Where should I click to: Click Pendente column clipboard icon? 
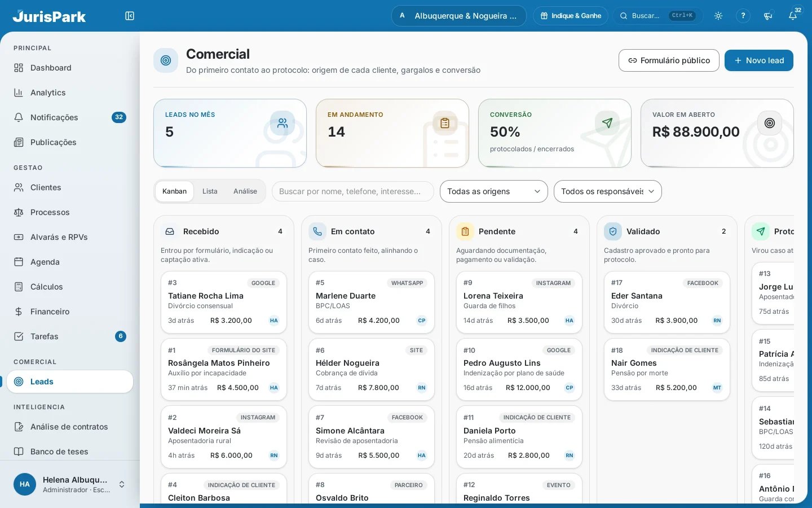pyautogui.click(x=465, y=231)
